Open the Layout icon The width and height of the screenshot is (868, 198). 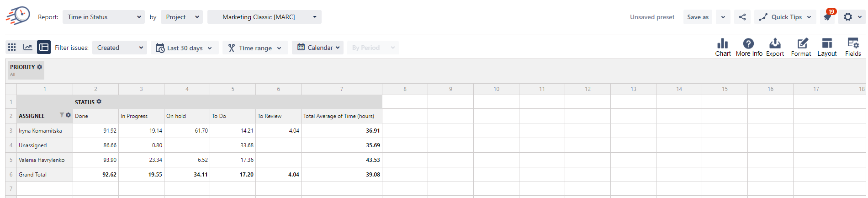827,47
